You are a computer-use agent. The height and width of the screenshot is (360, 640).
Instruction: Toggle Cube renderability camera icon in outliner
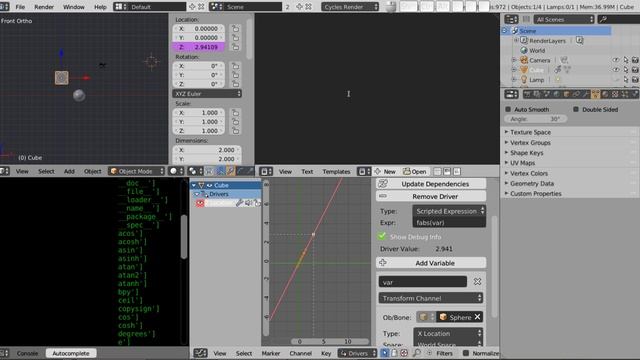point(635,70)
